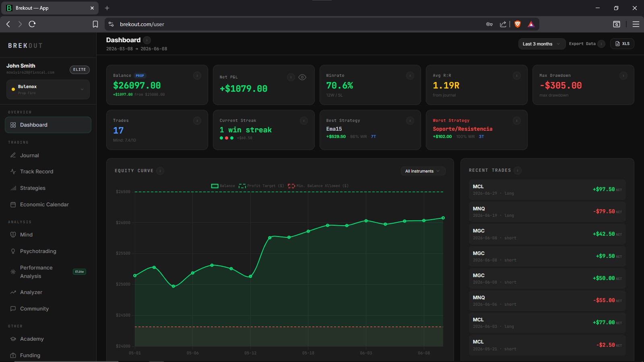
Task: Click the Community chat icon
Action: click(13, 309)
